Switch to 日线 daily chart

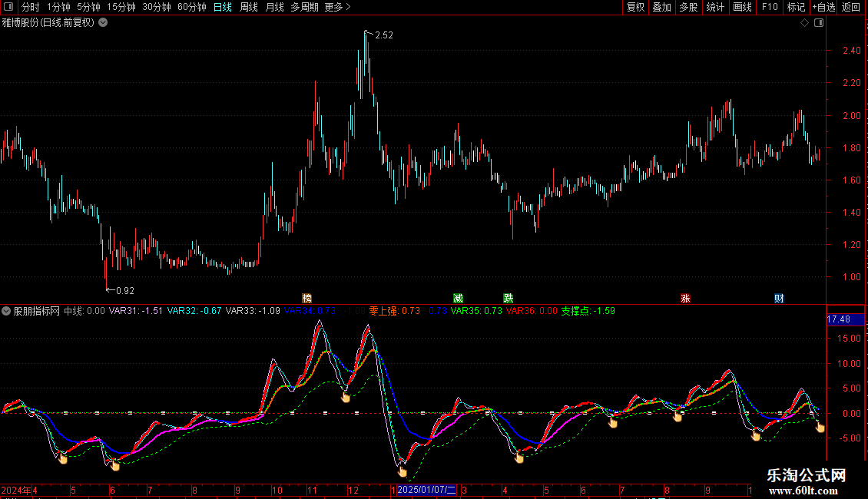[x=223, y=7]
